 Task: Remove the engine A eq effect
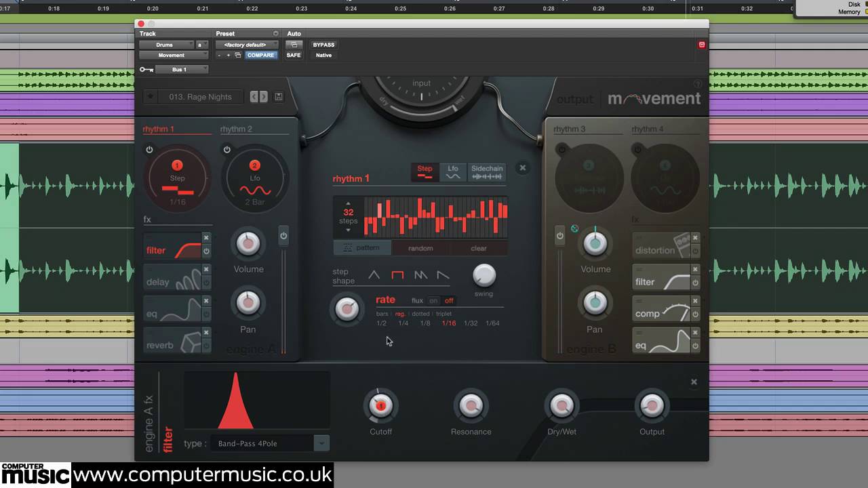click(x=207, y=301)
